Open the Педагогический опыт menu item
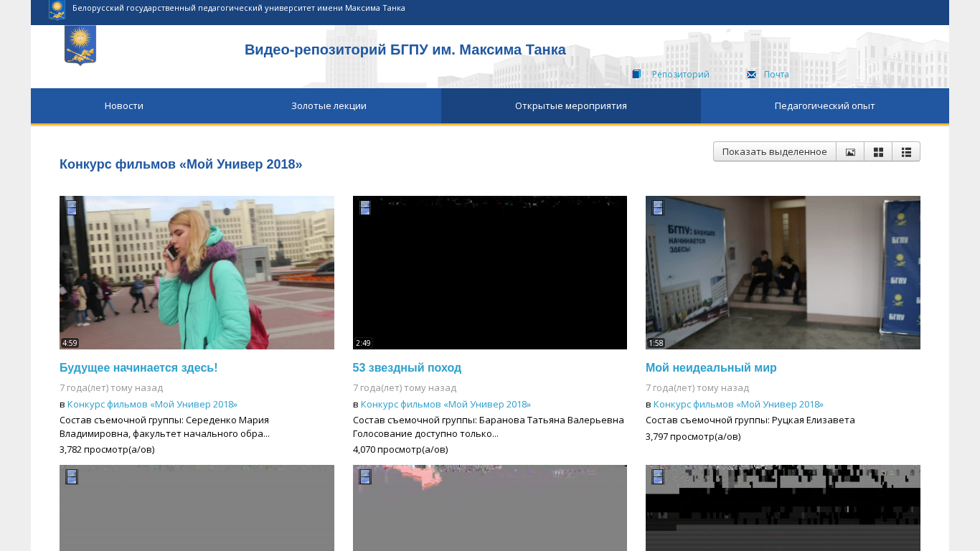Image resolution: width=980 pixels, height=551 pixels. tap(825, 106)
